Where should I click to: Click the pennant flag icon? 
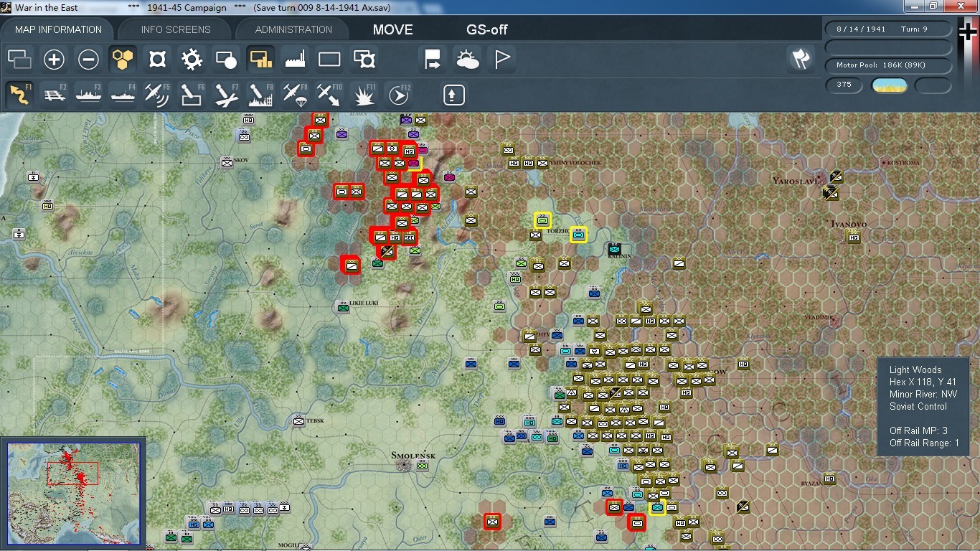(501, 60)
